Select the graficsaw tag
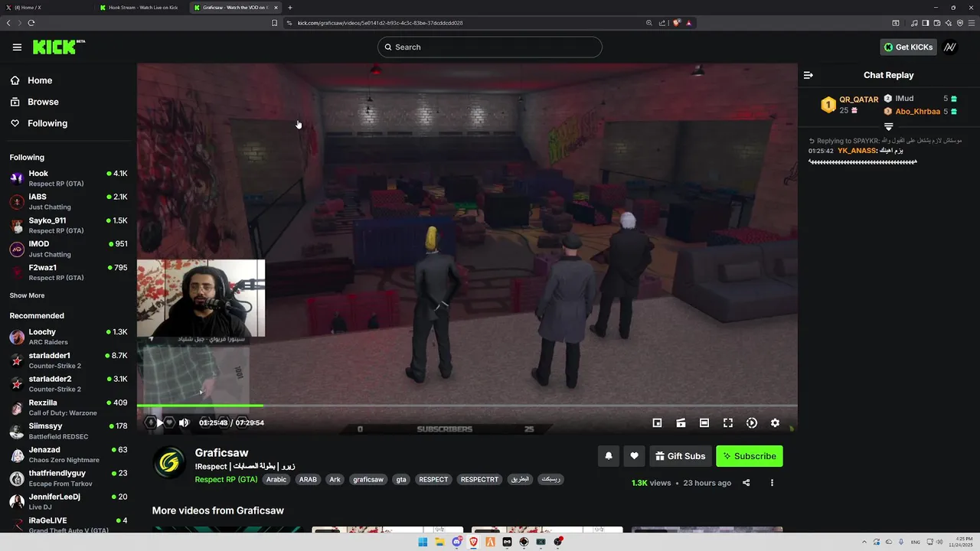980x551 pixels. point(367,480)
